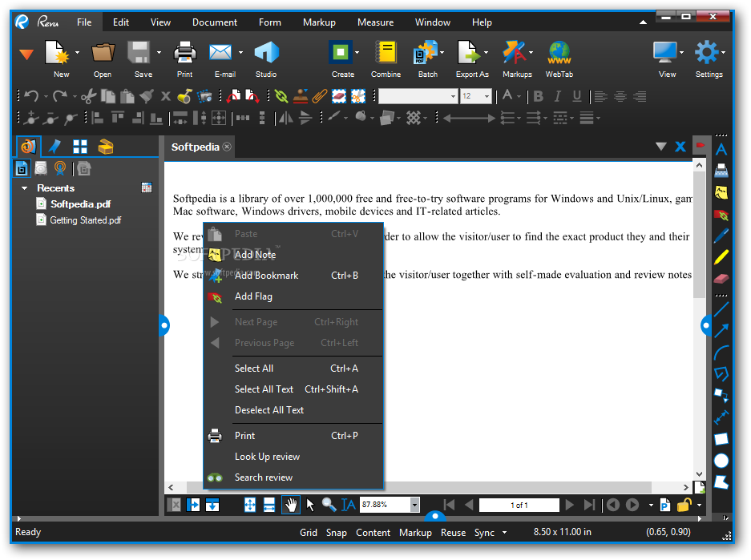Toggle Content snapping in the status bar
Screen dimensions: 751x560
click(373, 532)
